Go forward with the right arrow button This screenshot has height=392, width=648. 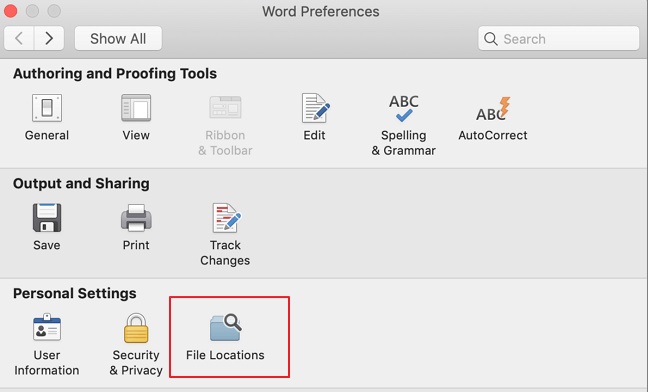pyautogui.click(x=49, y=38)
